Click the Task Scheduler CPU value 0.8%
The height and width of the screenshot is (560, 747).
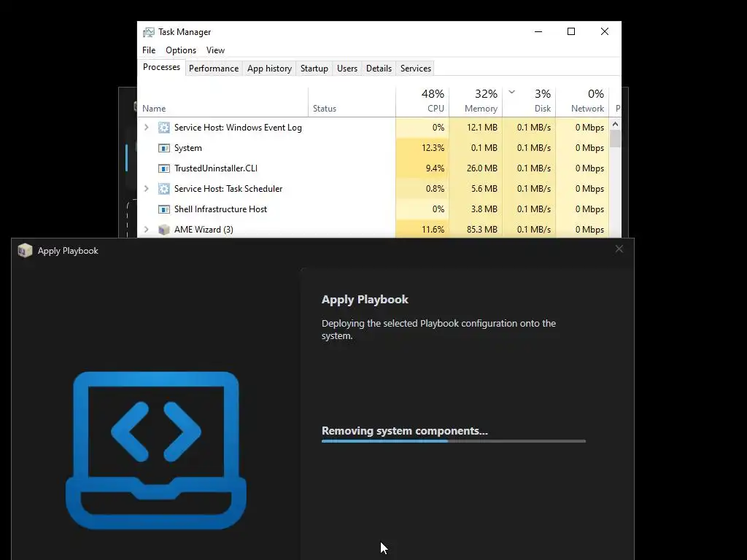[435, 189]
